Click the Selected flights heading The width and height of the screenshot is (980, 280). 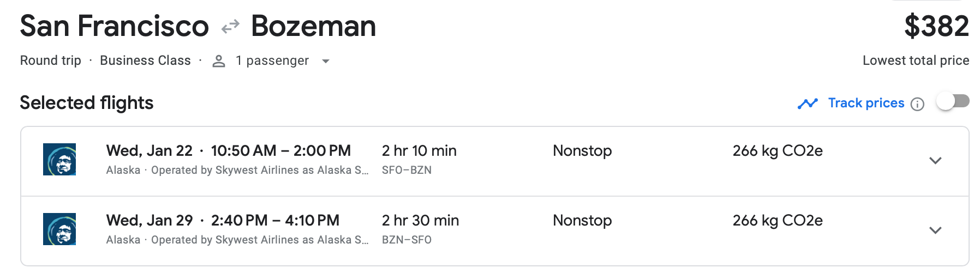pos(87,103)
